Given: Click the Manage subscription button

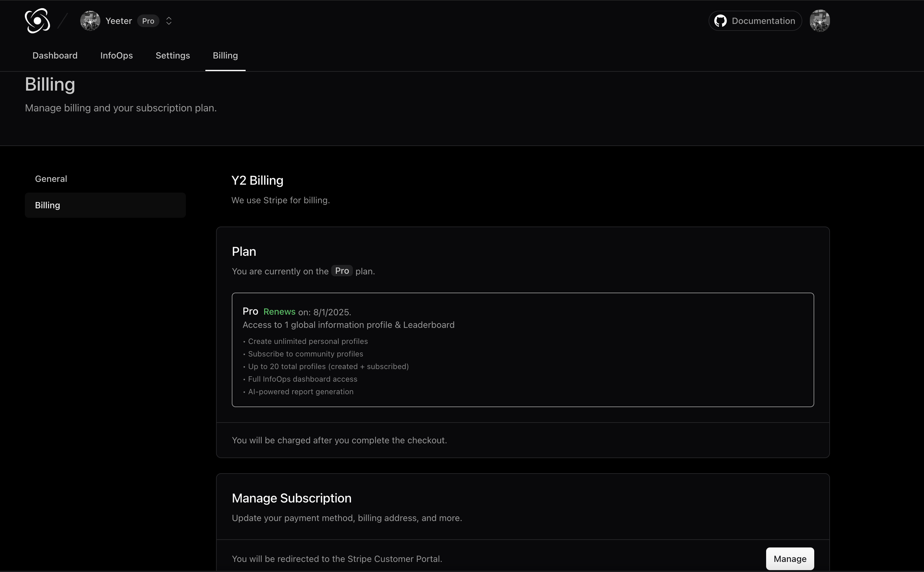Looking at the screenshot, I should tap(789, 558).
